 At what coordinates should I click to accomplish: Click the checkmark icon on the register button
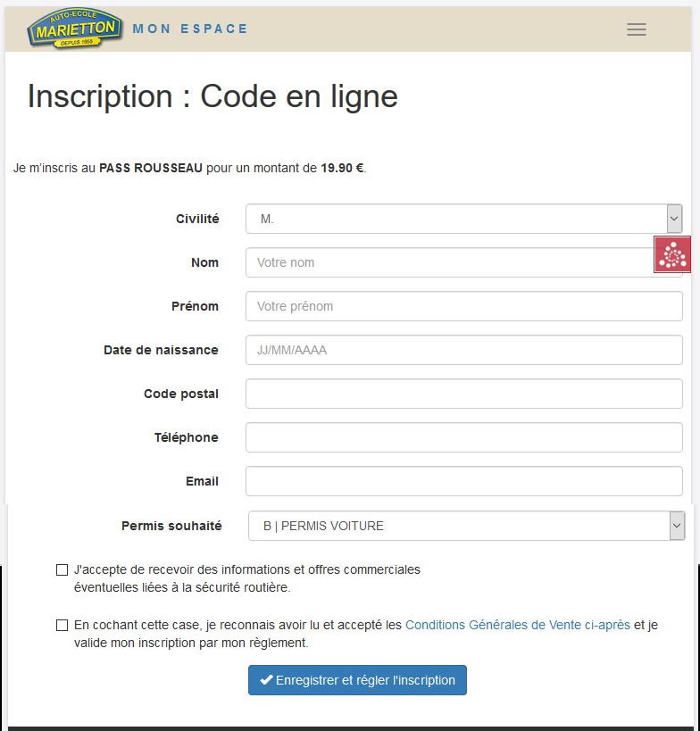pyautogui.click(x=266, y=680)
